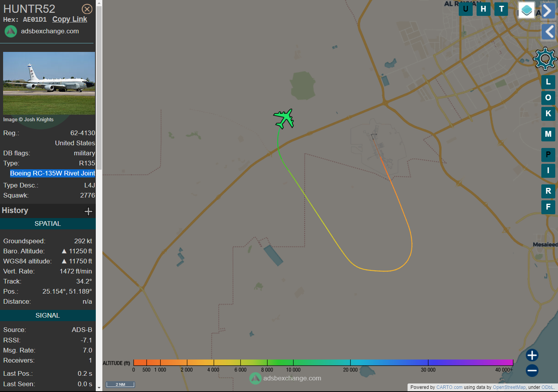Click the DB flags military value
This screenshot has width=558, height=392.
(85, 153)
